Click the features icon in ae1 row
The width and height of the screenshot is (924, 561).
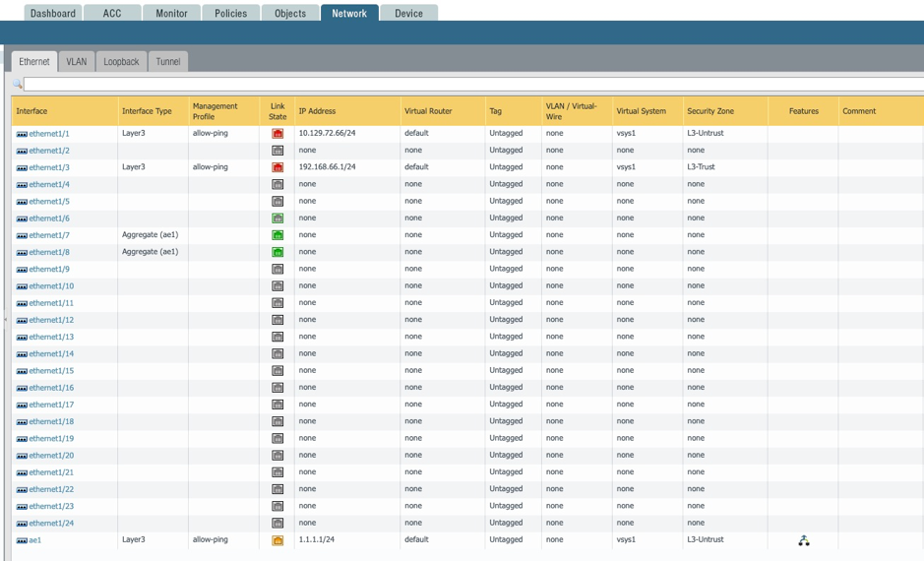click(804, 540)
